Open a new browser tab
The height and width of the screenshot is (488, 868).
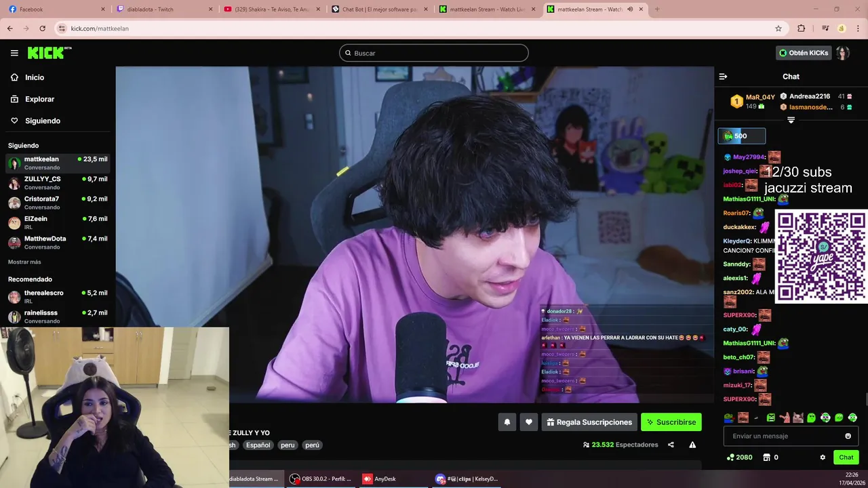[656, 9]
